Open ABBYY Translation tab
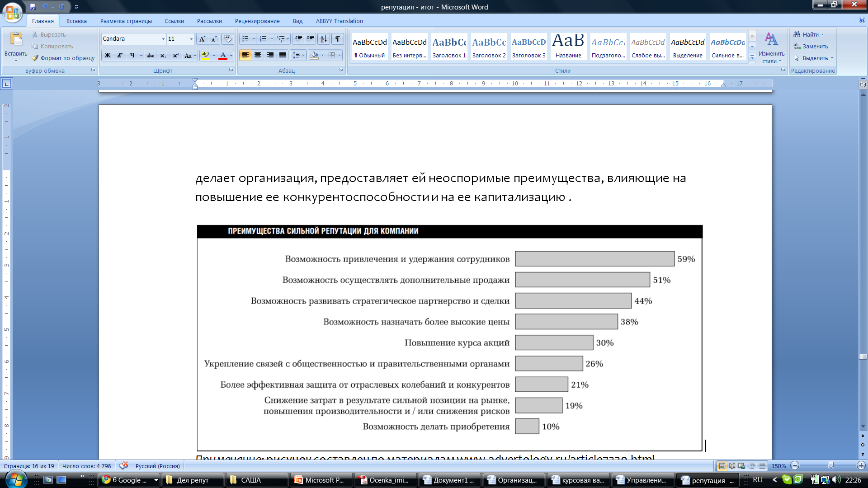 340,21
